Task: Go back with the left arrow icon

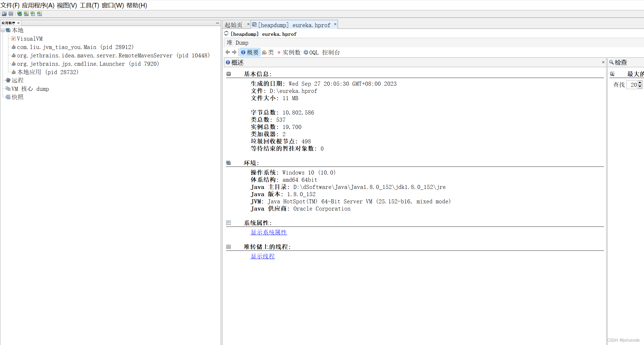Action: 228,52
